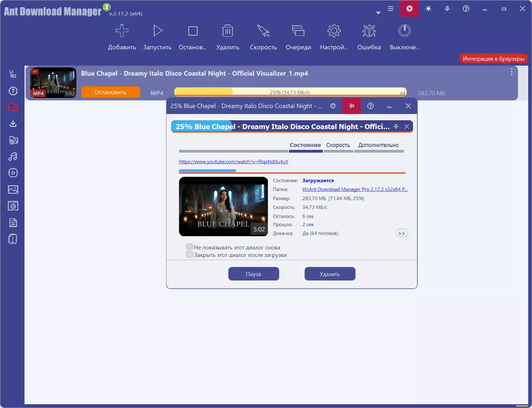Click the Blue Chapel file name in list
This screenshot has width=532, height=408.
pos(194,73)
